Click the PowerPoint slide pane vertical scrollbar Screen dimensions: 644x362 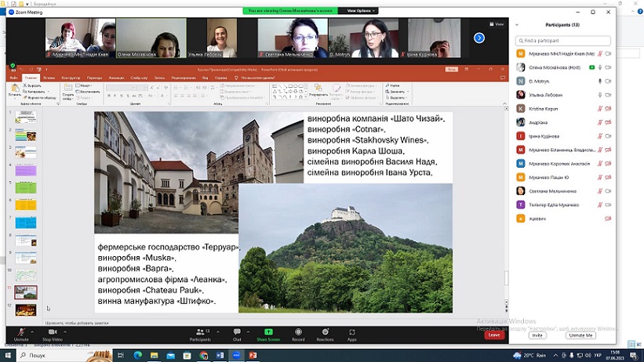(x=506, y=278)
